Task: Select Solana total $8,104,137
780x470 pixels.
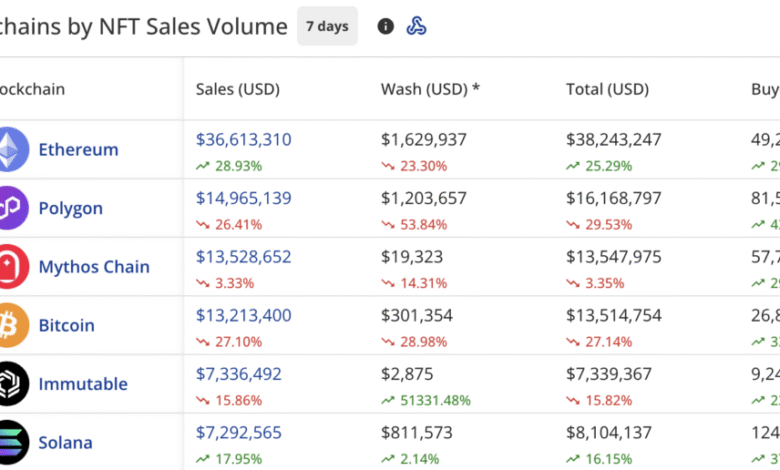Action: [609, 433]
